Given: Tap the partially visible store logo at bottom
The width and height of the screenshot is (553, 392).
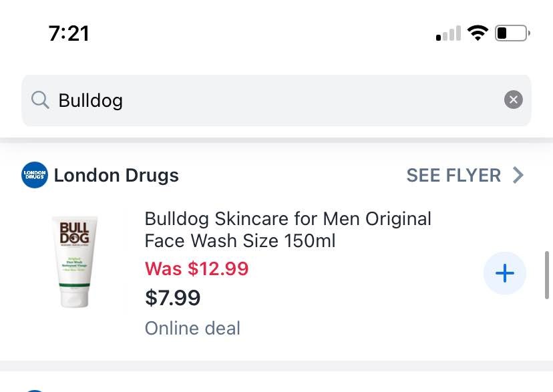Looking at the screenshot, I should [35, 389].
